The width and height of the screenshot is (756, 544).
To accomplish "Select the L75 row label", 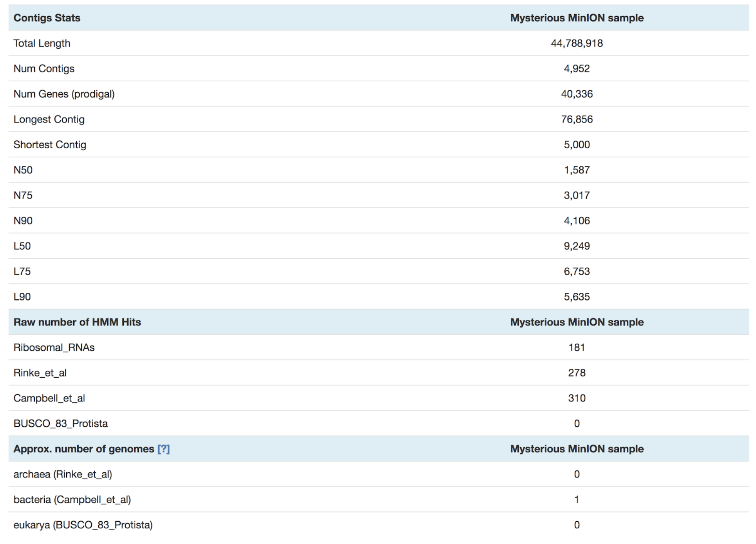I will click(x=22, y=272).
